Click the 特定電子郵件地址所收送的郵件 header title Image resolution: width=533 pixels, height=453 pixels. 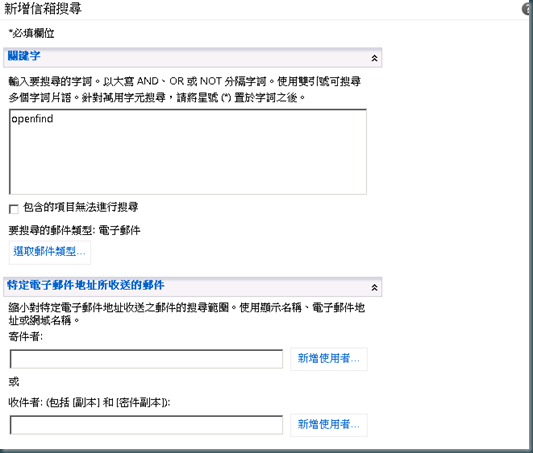(x=86, y=285)
